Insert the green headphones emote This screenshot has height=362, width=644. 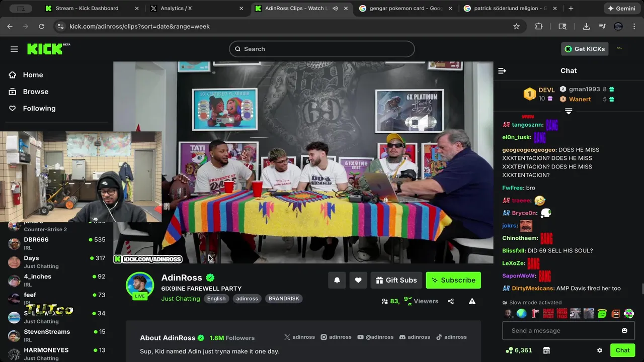coord(629,313)
